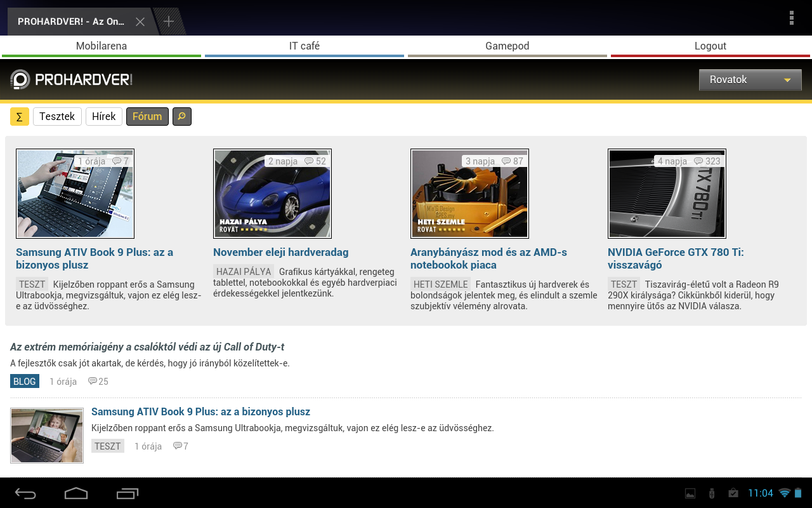The image size is (812, 508).
Task: Tap the Wi-Fi status icon
Action: point(785,493)
